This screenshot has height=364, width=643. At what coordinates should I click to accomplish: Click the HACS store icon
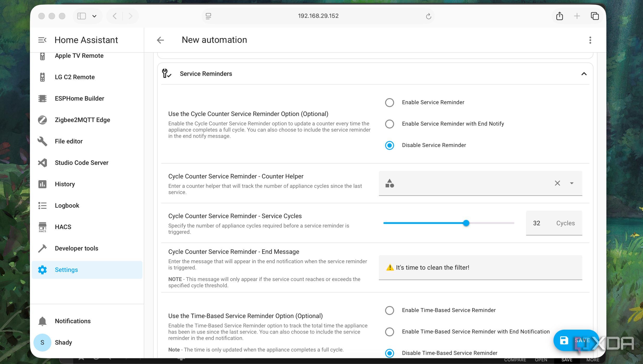pos(42,227)
